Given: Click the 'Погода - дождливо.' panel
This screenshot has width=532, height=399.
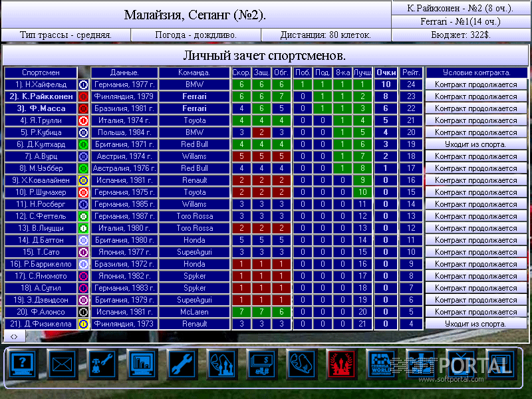Looking at the screenshot, I should (196, 35).
